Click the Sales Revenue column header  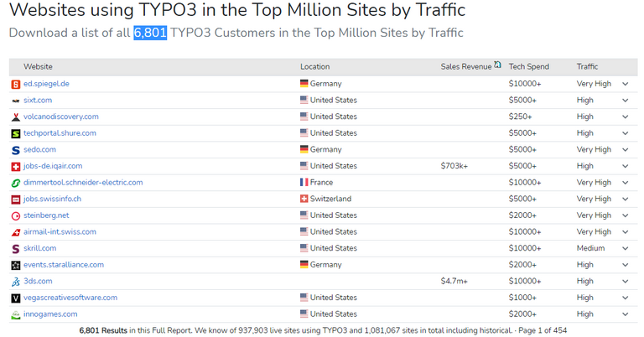(x=465, y=66)
